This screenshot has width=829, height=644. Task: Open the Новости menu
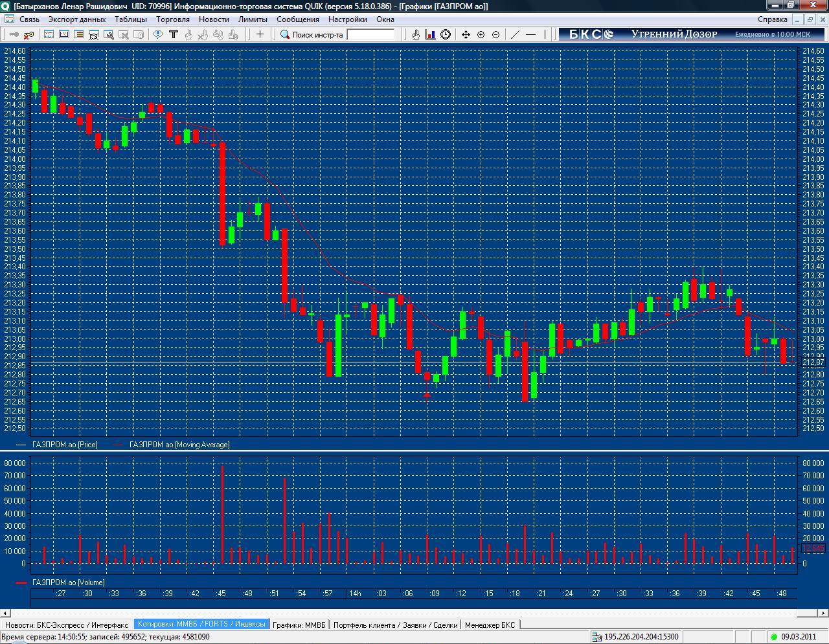[214, 19]
